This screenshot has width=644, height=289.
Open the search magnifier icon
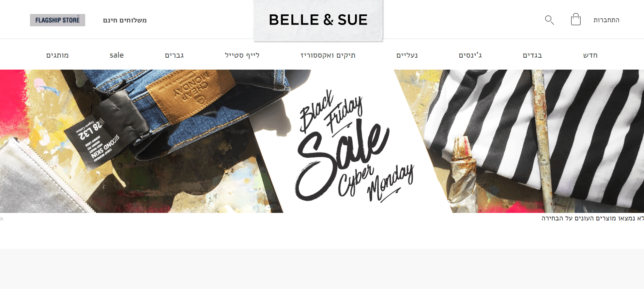click(549, 20)
